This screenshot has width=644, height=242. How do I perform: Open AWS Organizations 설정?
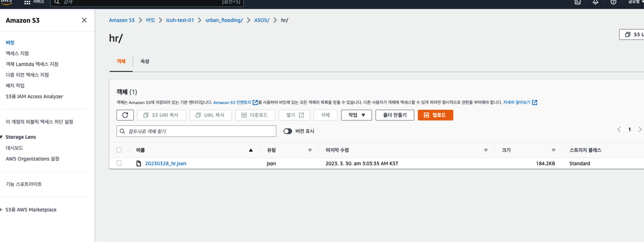(33, 158)
